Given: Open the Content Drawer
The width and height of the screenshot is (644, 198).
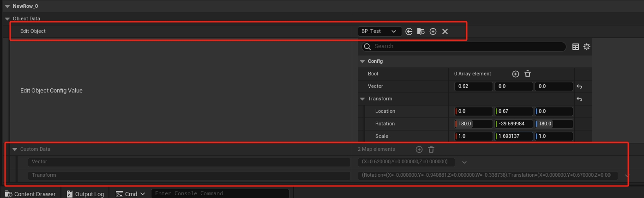Looking at the screenshot, I should point(30,194).
